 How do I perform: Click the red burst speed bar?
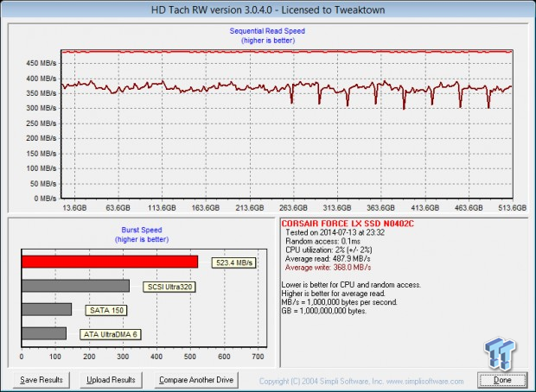pyautogui.click(x=110, y=262)
